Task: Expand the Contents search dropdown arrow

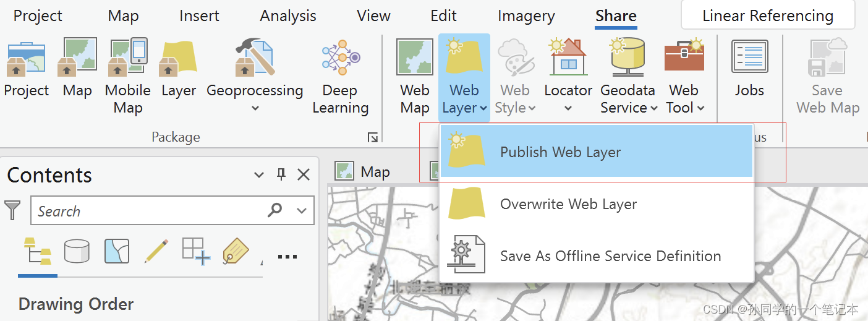Action: click(302, 211)
